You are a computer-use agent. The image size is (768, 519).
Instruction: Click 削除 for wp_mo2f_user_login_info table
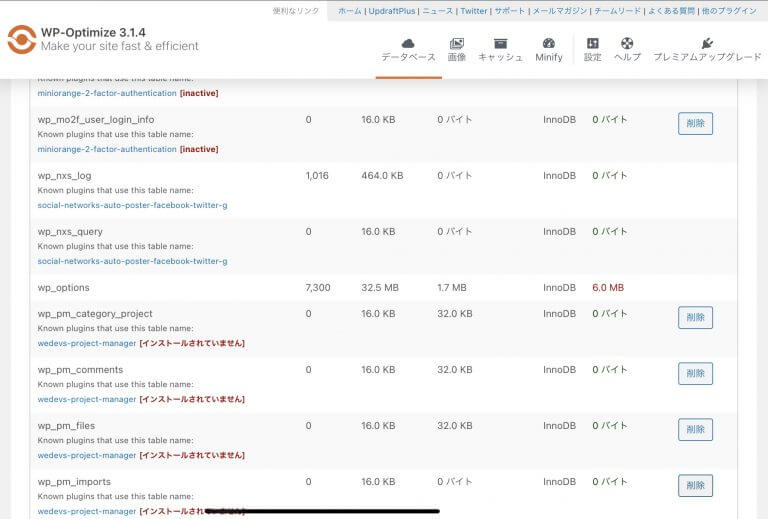pos(695,123)
